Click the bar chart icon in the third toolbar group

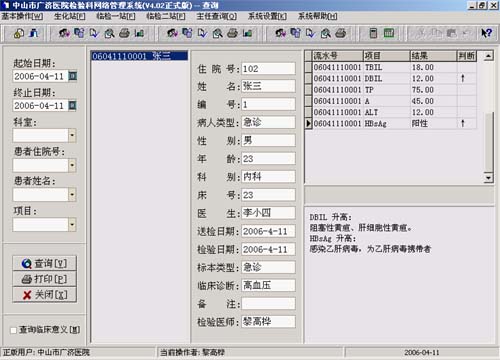pyautogui.click(x=247, y=33)
